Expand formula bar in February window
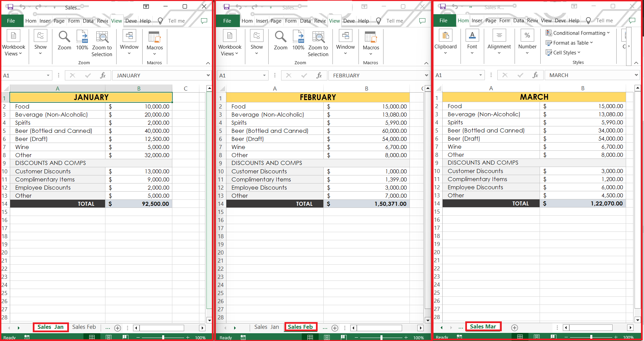The image size is (644, 341). (x=426, y=75)
